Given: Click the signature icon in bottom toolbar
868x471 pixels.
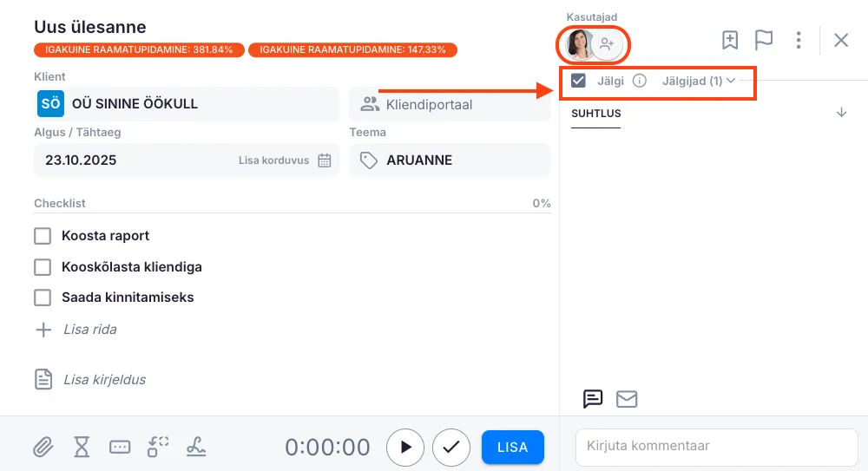Looking at the screenshot, I should coord(196,447).
